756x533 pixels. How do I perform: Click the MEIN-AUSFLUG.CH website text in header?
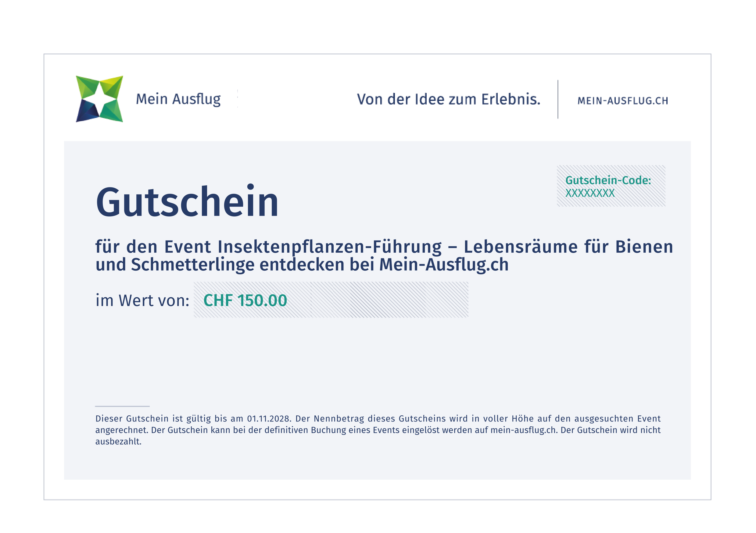(623, 101)
